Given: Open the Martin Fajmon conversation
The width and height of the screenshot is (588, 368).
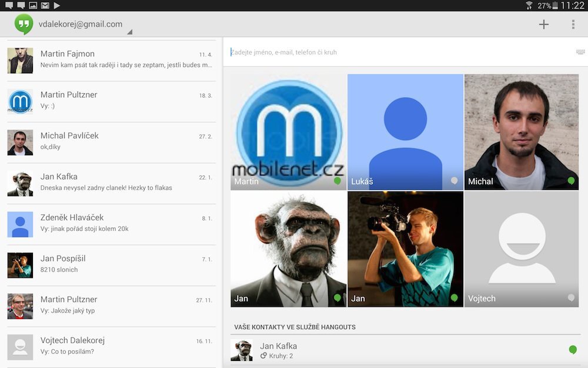Looking at the screenshot, I should 112,60.
